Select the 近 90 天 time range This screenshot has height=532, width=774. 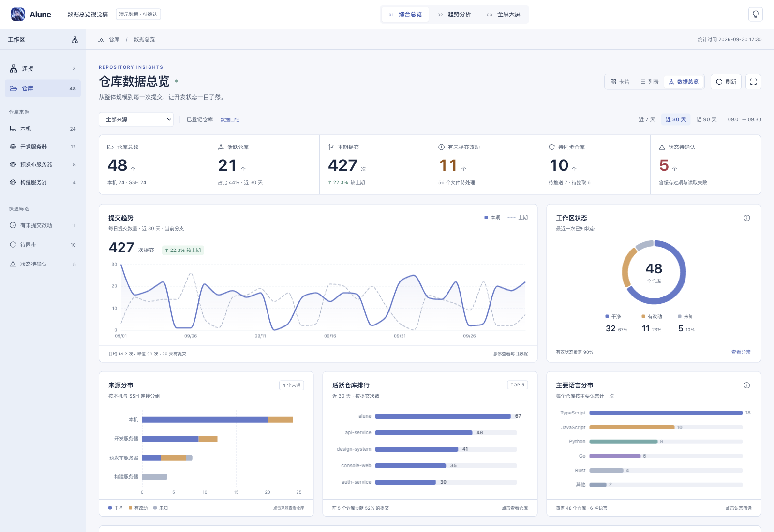click(707, 119)
